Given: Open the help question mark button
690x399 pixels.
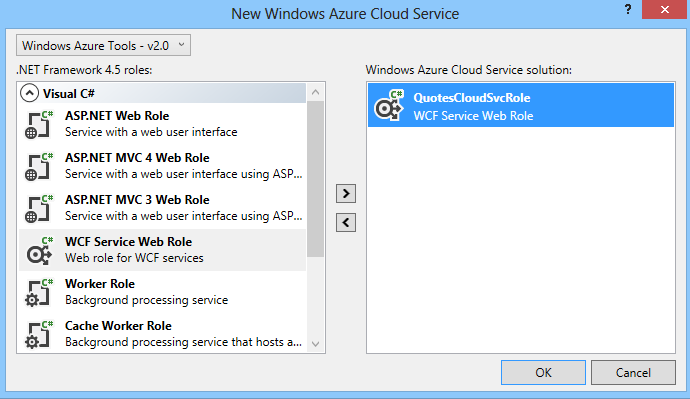Looking at the screenshot, I should coord(628,9).
